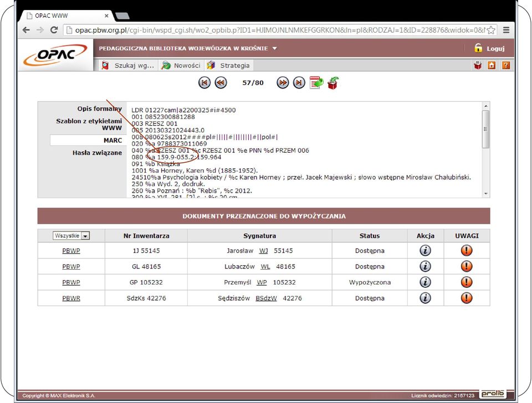Click the MARC record scroll up arrow

tap(486, 106)
